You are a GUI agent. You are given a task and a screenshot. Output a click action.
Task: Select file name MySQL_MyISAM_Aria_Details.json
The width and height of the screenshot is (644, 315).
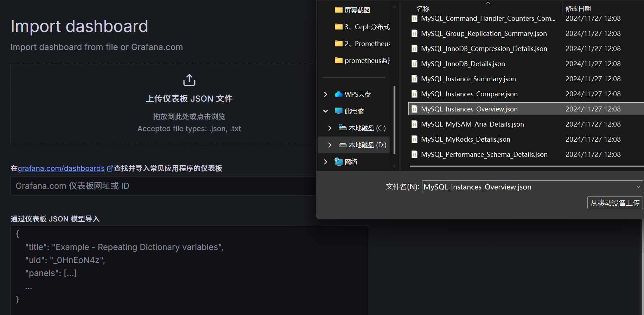coord(473,124)
